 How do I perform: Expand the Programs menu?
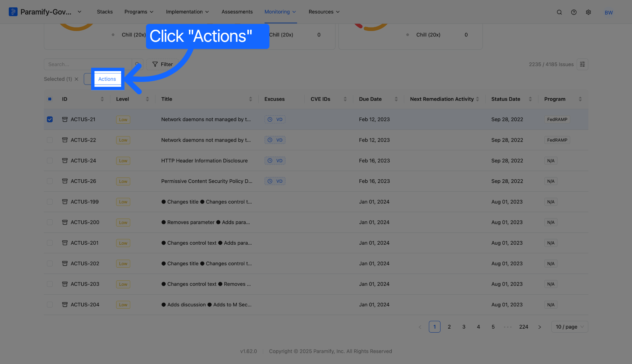point(139,12)
